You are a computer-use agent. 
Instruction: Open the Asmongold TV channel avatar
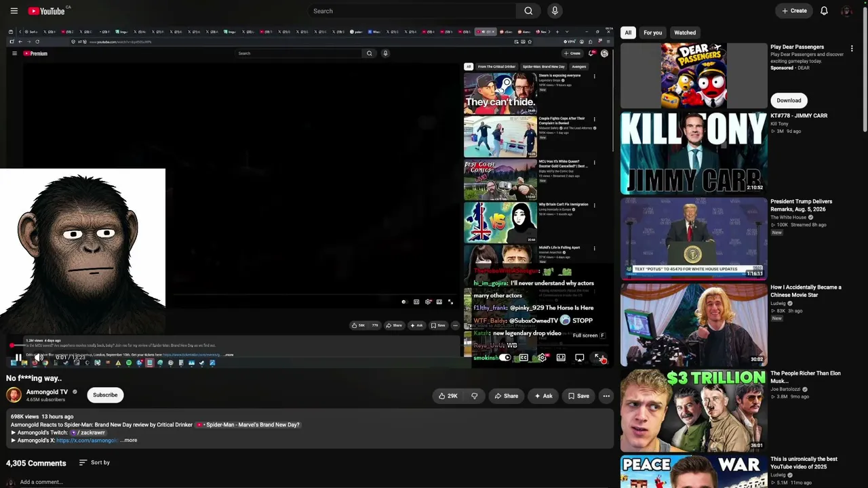tap(14, 395)
